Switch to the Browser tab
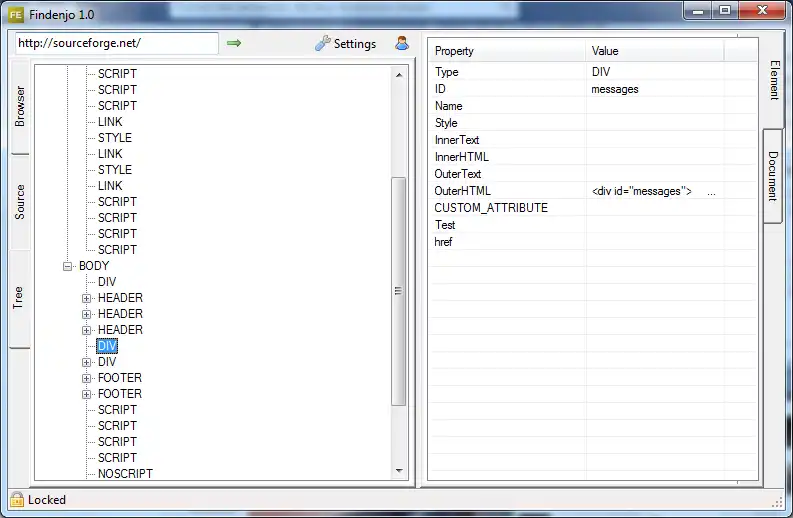The height and width of the screenshot is (518, 793). coord(20,106)
